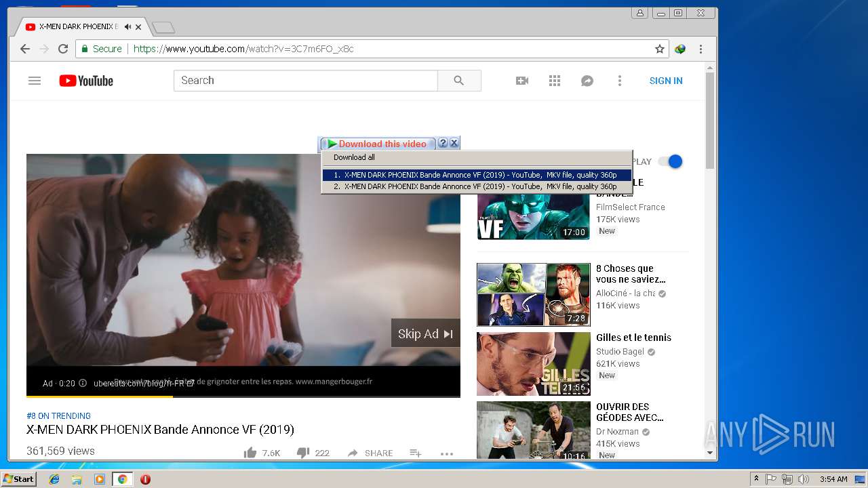Open Studio Bagel channel name
Screen dimensions: 868x488
click(620, 352)
